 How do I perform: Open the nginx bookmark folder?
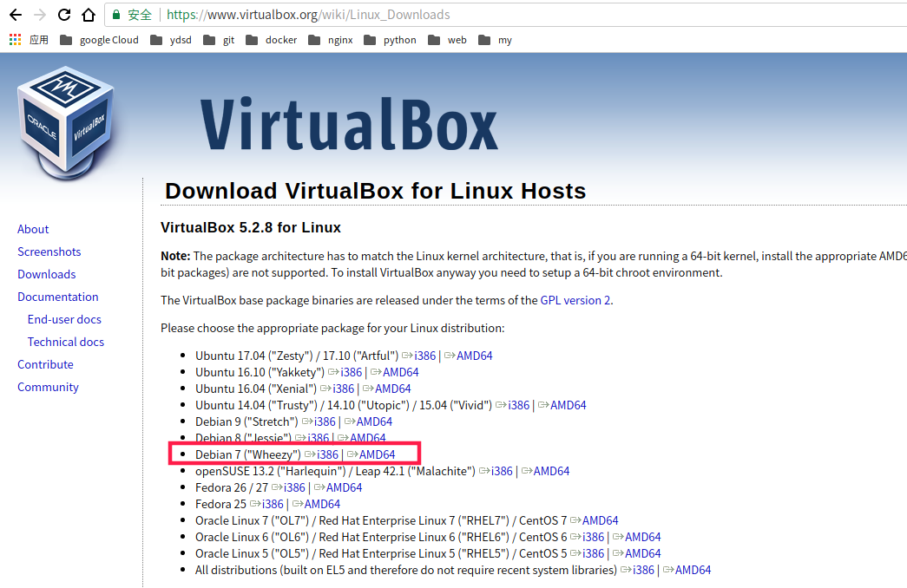click(x=331, y=40)
